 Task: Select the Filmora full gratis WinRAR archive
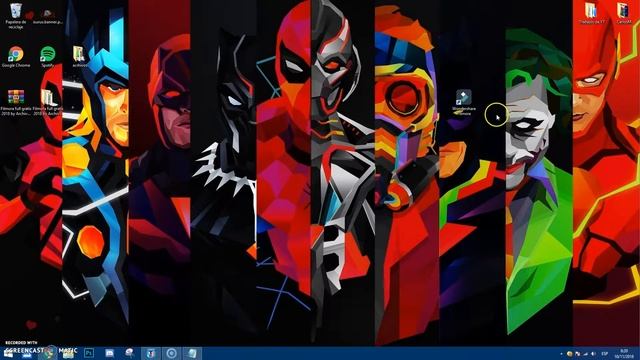[x=16, y=103]
